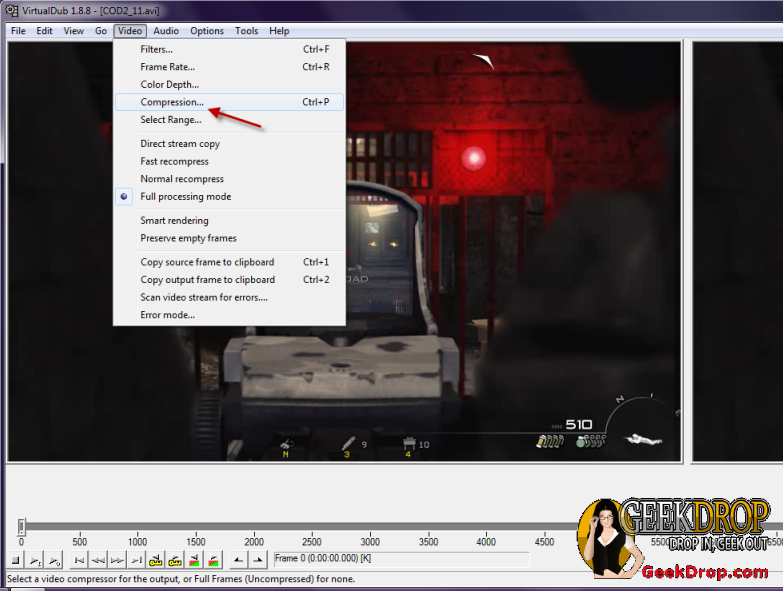Click Scan video stream for errors
The height and width of the screenshot is (591, 783).
204,297
